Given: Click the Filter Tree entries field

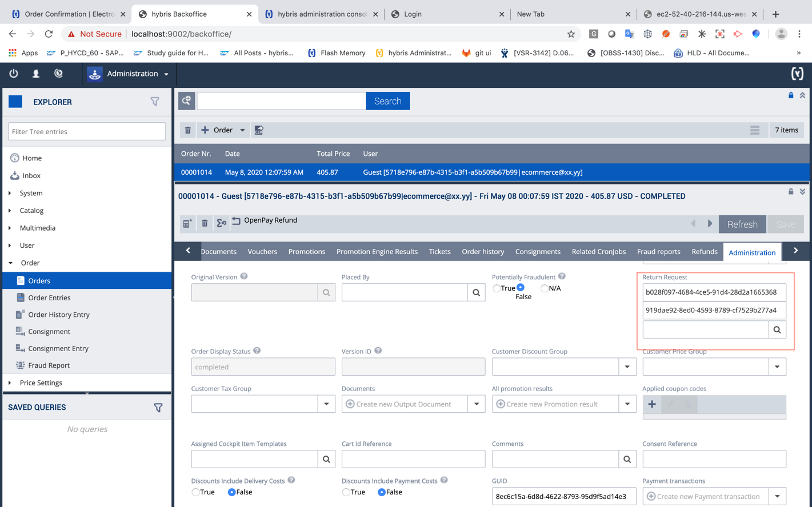Looking at the screenshot, I should pos(87,131).
